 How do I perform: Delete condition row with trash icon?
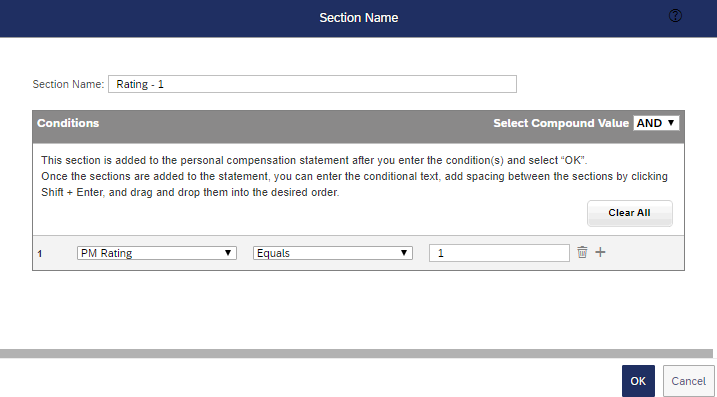pos(582,252)
